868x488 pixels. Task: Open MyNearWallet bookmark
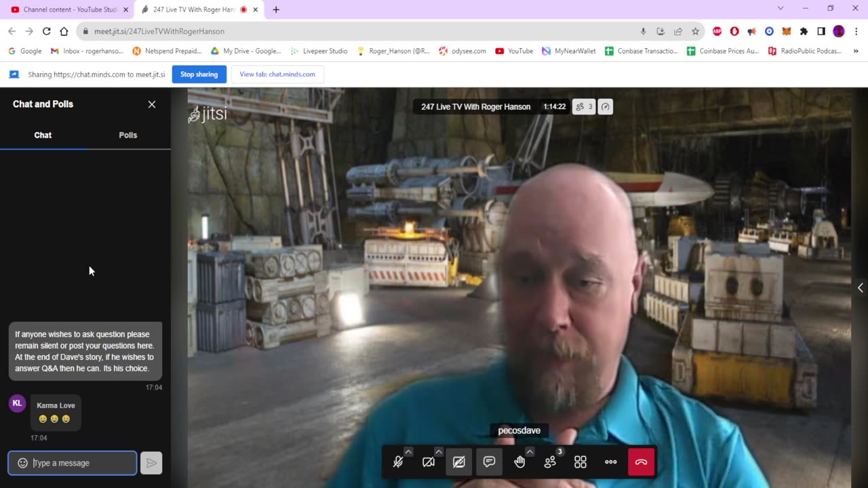tap(568, 51)
